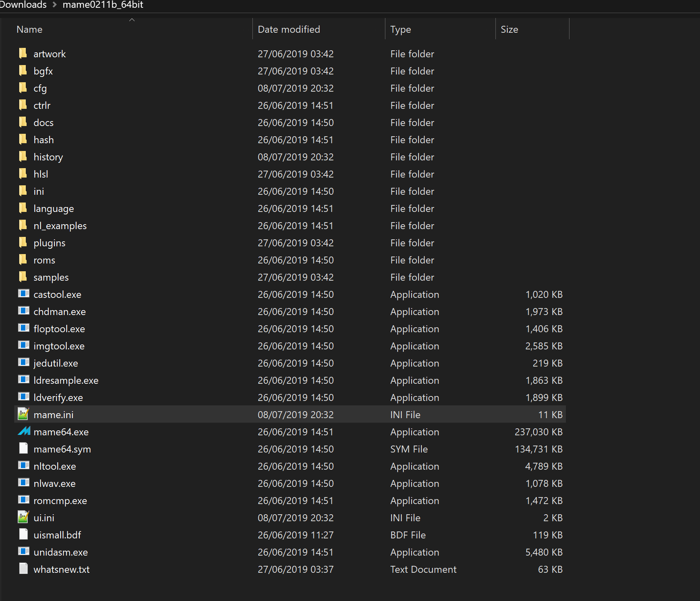Viewport: 700px width, 601px height.
Task: Click the hash folder icon
Action: click(x=23, y=139)
